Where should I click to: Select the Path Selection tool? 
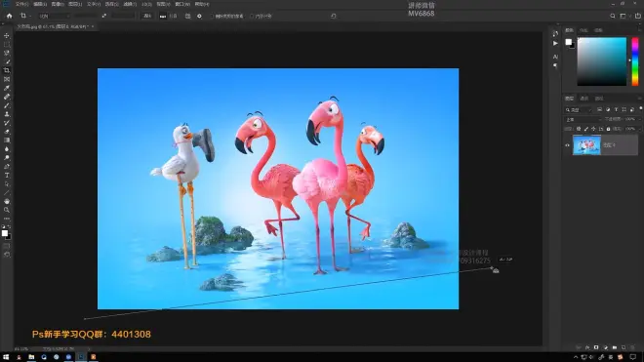click(x=7, y=184)
